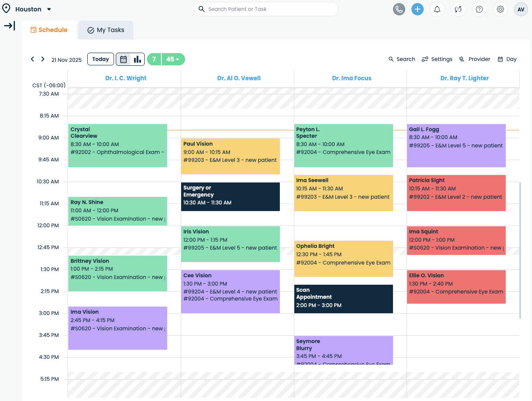Click the Today button
This screenshot has height=401, width=532.
100,59
